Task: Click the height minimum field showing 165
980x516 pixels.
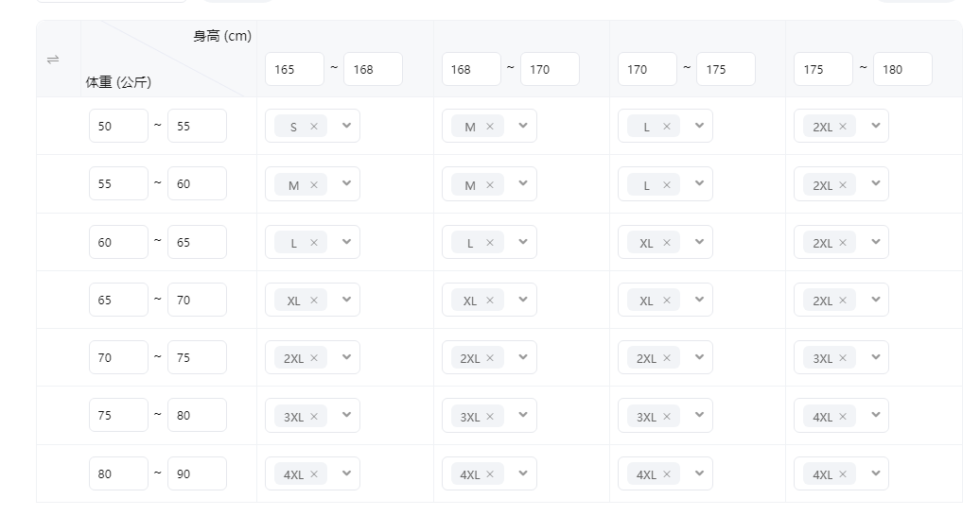Action: coord(294,69)
